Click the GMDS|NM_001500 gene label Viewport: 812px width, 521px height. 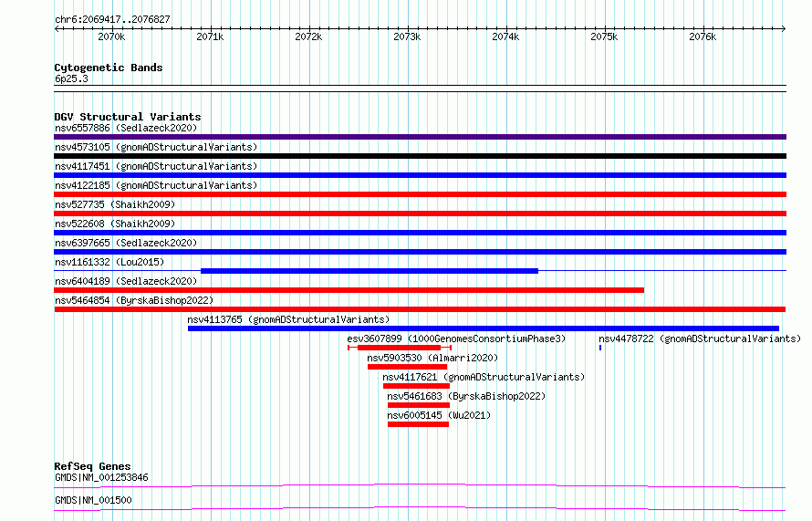pyautogui.click(x=93, y=500)
